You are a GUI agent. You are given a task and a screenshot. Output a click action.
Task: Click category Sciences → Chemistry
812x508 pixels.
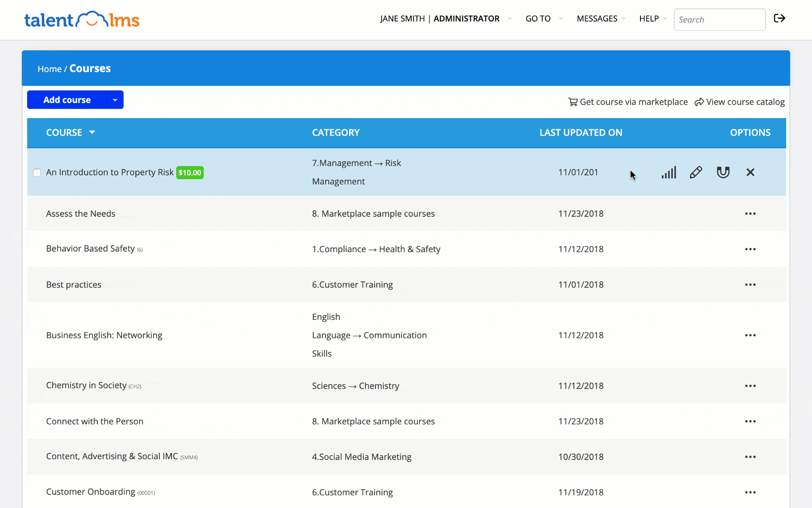point(356,386)
